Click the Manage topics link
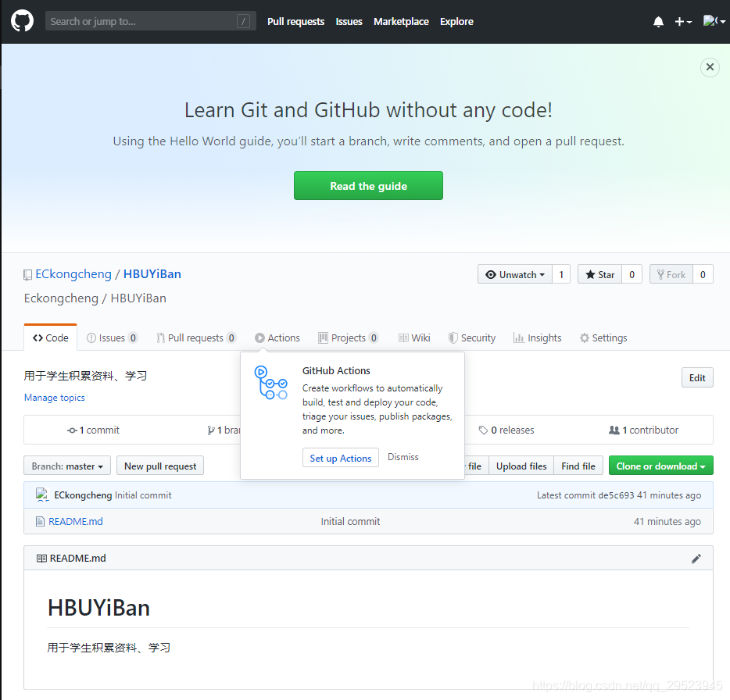730x700 pixels. [x=55, y=398]
